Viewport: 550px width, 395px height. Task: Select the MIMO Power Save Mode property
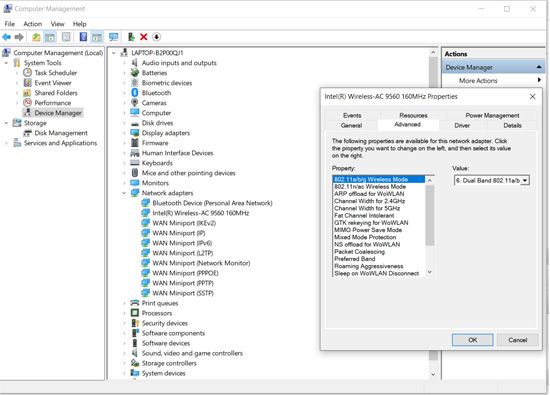(368, 230)
